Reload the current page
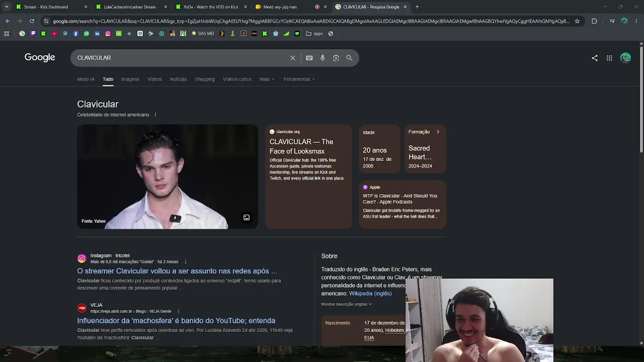This screenshot has width=644, height=362. pyautogui.click(x=32, y=21)
